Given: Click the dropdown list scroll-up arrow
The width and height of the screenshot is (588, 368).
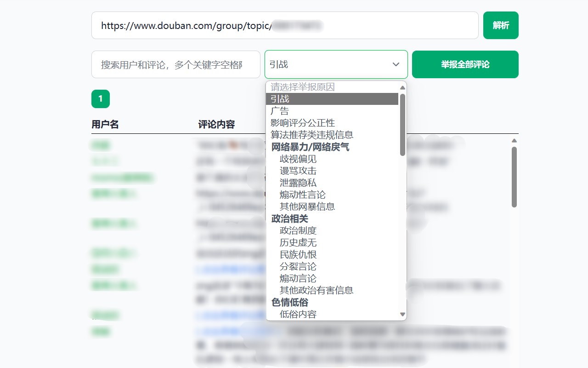Looking at the screenshot, I should (x=403, y=87).
